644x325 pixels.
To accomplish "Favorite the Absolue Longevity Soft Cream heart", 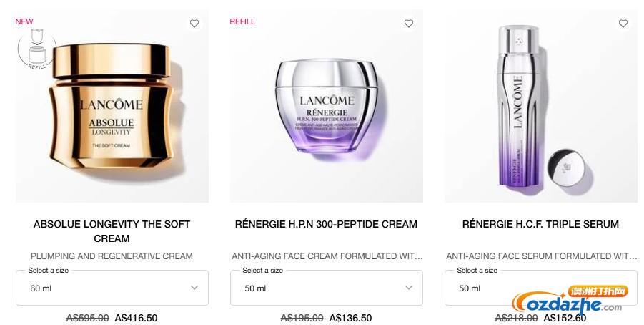I will [194, 24].
